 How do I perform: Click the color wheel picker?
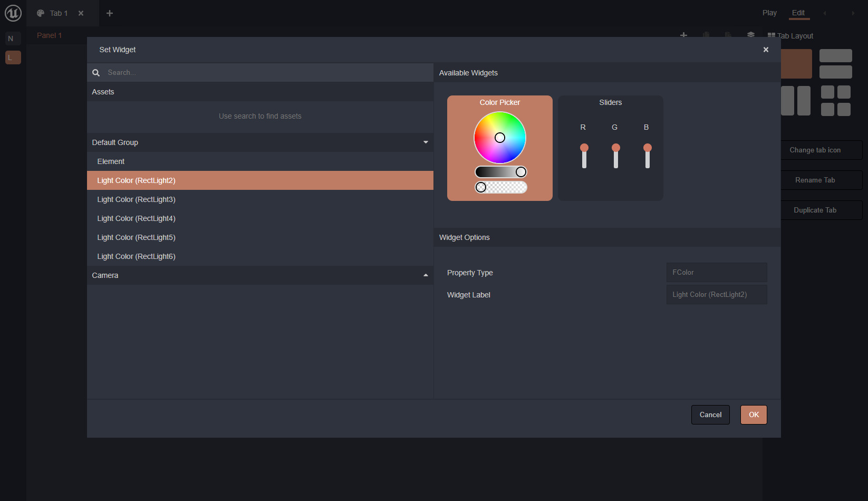pyautogui.click(x=499, y=138)
